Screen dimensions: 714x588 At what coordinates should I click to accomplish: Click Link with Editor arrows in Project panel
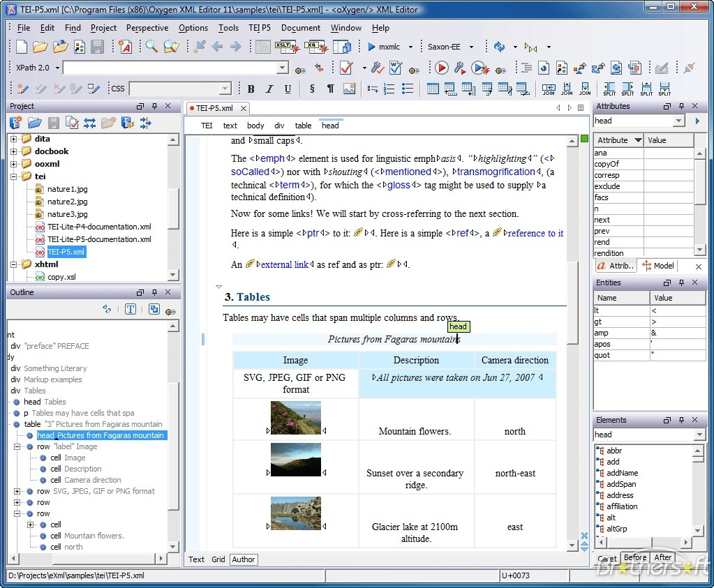[90, 123]
